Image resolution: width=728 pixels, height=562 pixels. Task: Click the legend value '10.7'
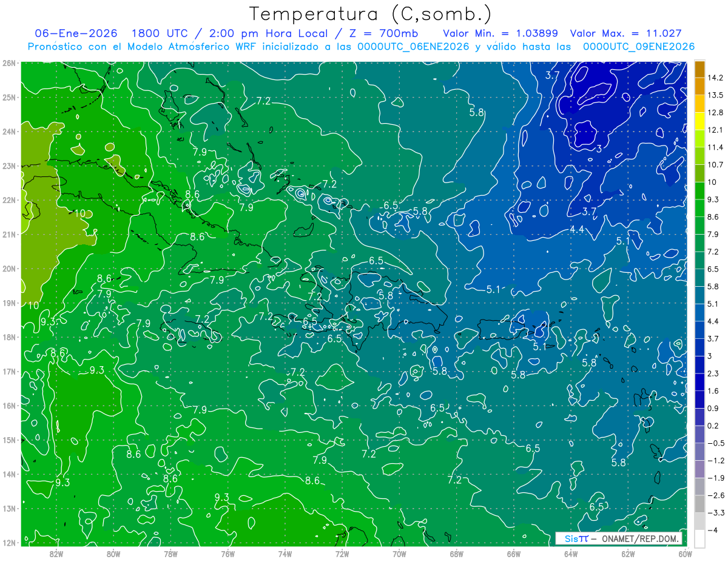(715, 165)
